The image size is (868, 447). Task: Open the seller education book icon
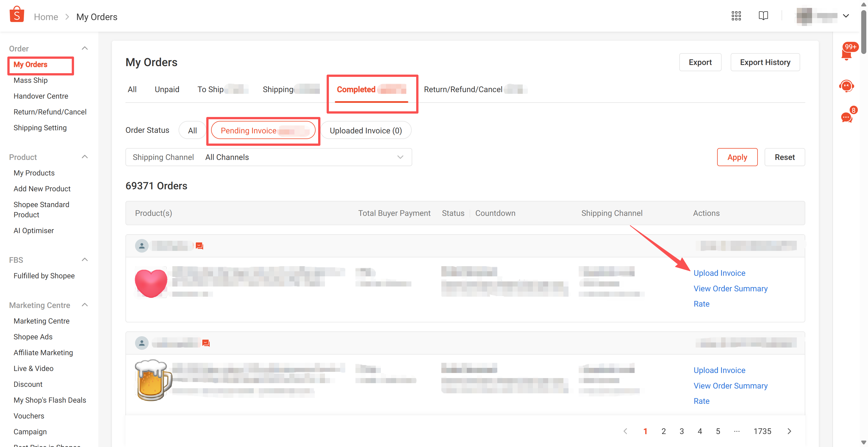click(763, 16)
